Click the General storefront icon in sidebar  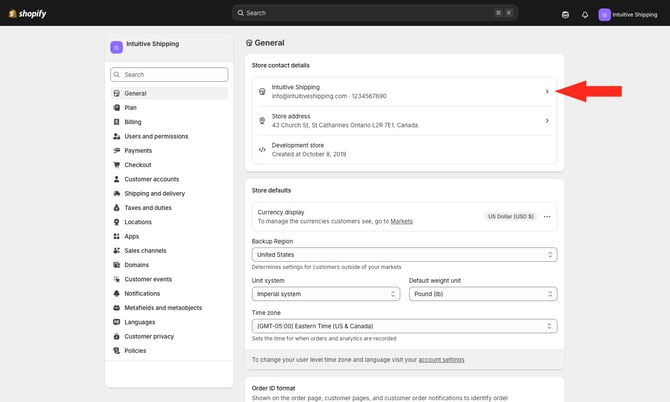click(116, 93)
